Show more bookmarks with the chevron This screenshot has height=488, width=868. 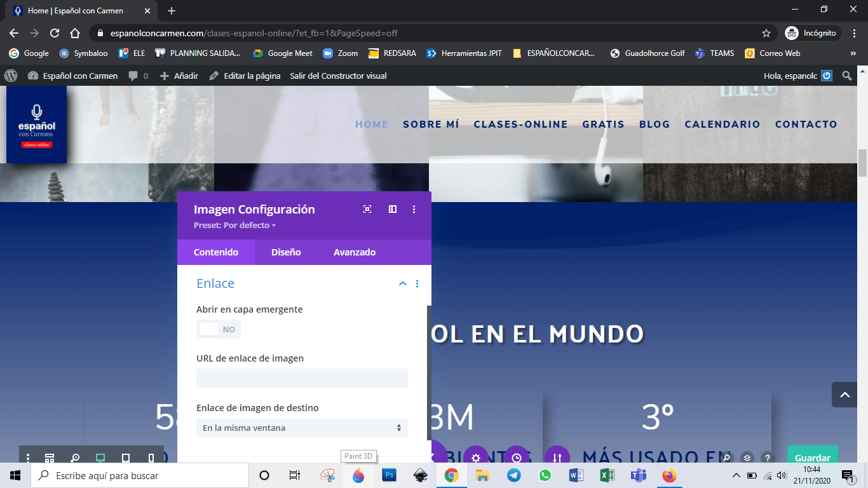pyautogui.click(x=853, y=53)
